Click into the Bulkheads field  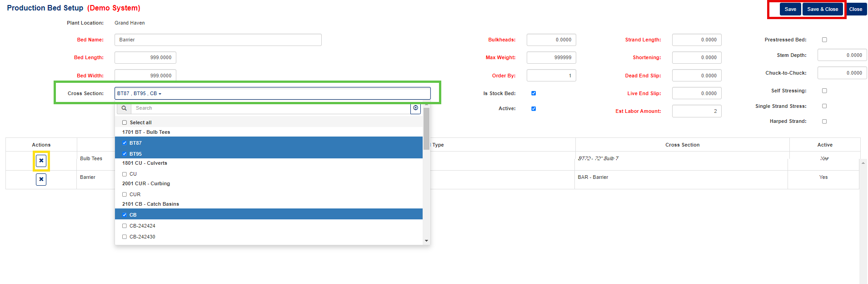pos(551,40)
